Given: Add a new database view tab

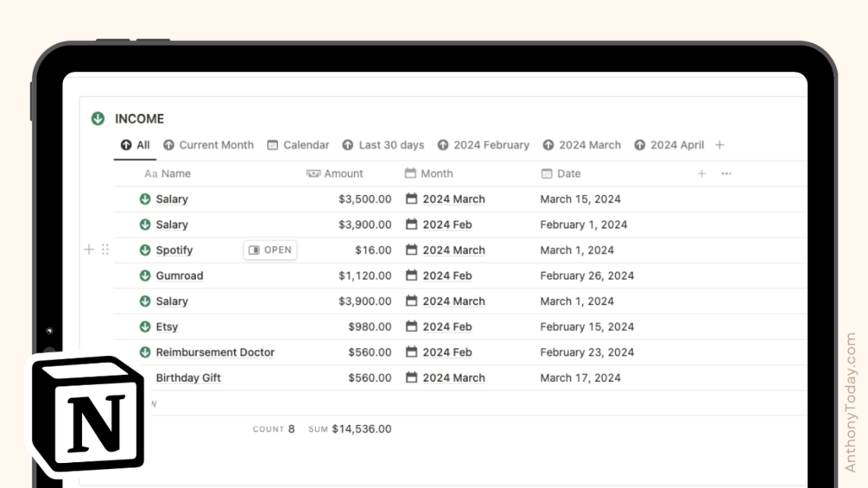Looking at the screenshot, I should [x=719, y=145].
